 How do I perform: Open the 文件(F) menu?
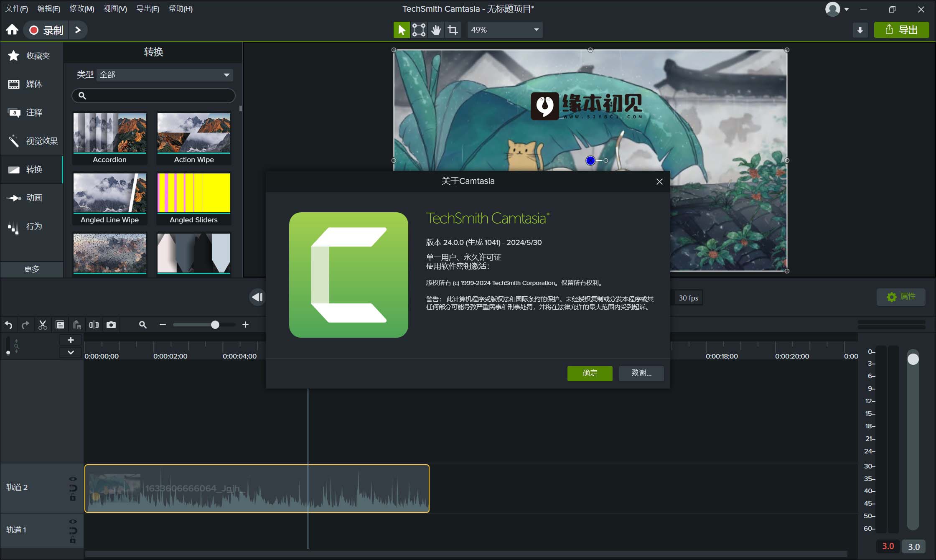coord(17,8)
